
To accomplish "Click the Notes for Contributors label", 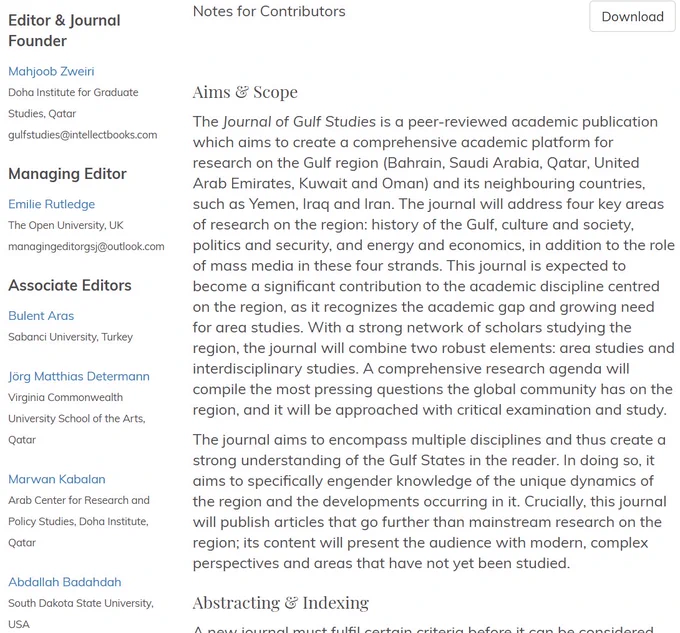I will click(x=269, y=11).
